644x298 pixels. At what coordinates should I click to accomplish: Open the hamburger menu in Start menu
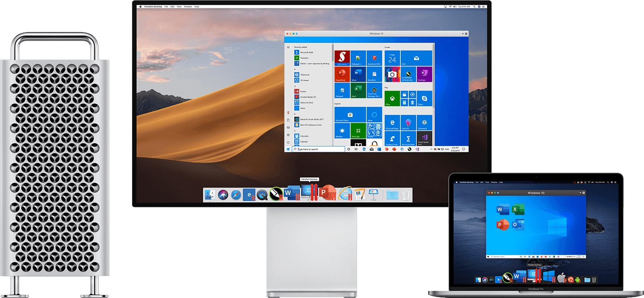[x=288, y=47]
